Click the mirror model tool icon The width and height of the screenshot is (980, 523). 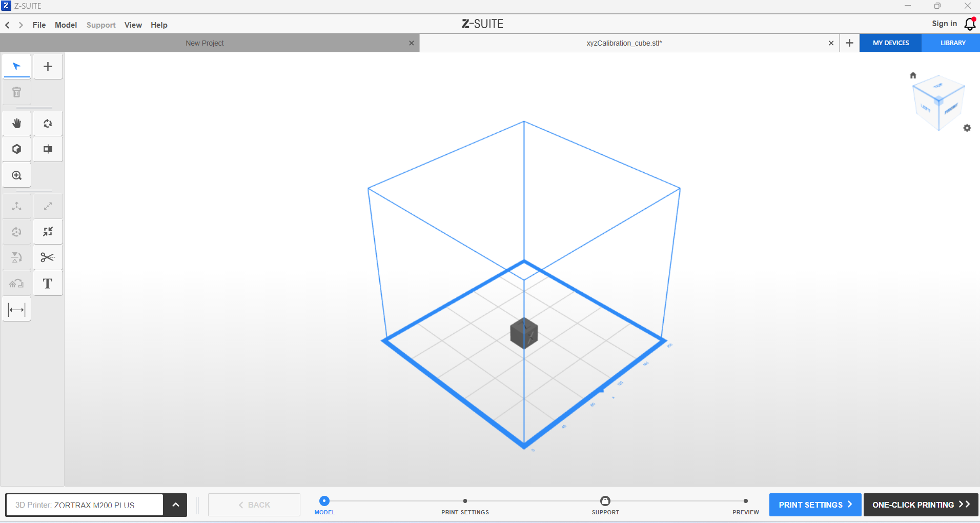point(17,257)
